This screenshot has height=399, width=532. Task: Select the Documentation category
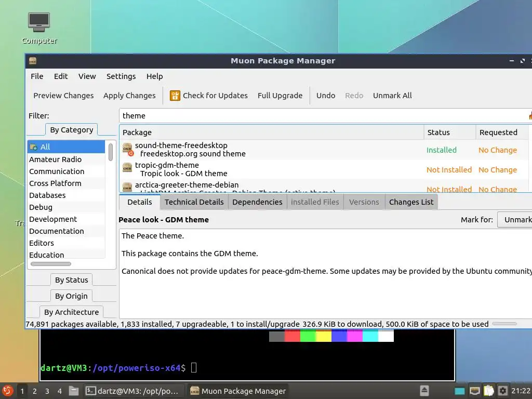click(x=66, y=231)
